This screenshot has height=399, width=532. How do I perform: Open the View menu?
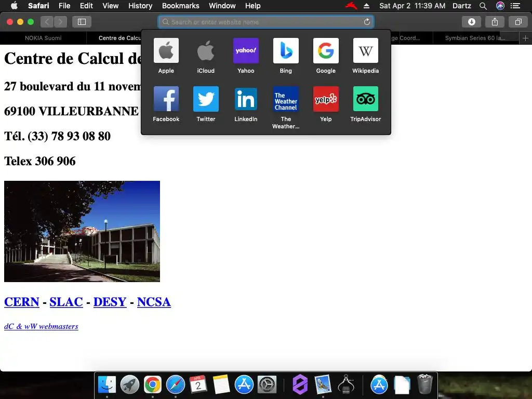110,6
